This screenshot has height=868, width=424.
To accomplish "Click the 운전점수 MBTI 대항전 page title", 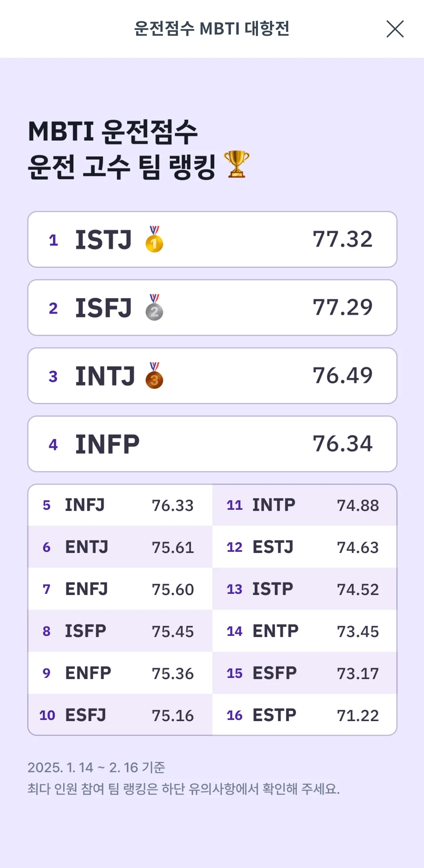I will [x=212, y=29].
